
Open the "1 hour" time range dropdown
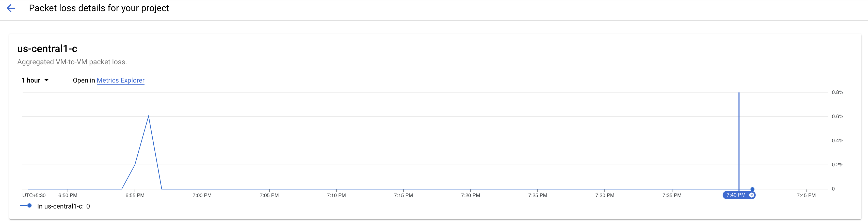tap(35, 80)
